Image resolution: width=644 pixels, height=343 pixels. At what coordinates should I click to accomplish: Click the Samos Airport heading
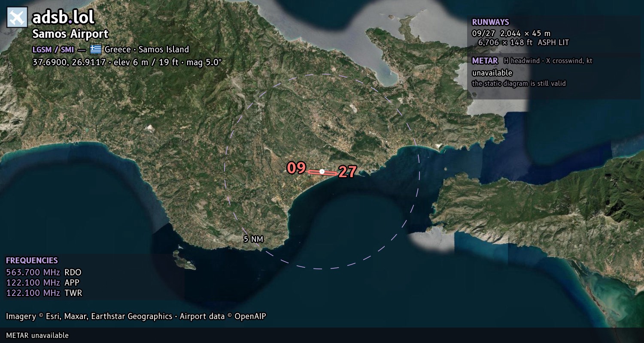point(70,34)
